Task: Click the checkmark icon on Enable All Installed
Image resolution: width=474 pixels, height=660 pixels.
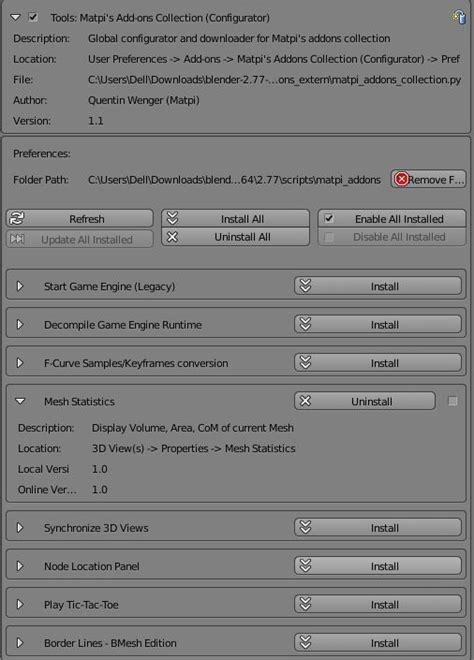Action: (x=329, y=218)
